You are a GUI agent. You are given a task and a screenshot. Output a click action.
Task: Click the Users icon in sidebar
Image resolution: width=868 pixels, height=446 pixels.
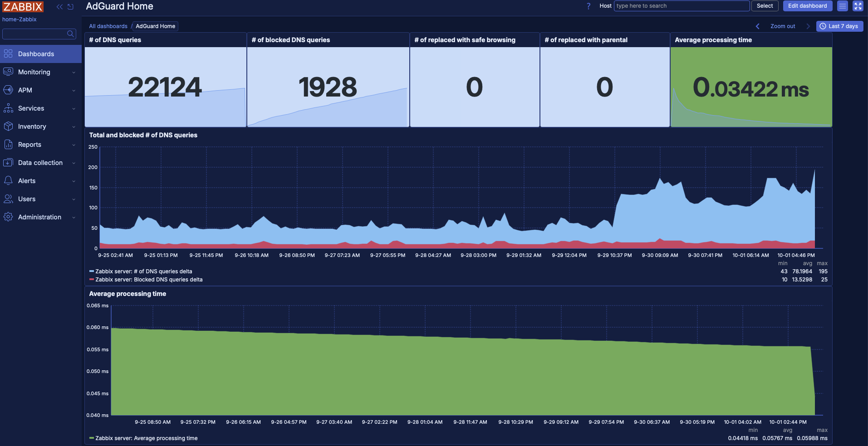click(8, 199)
